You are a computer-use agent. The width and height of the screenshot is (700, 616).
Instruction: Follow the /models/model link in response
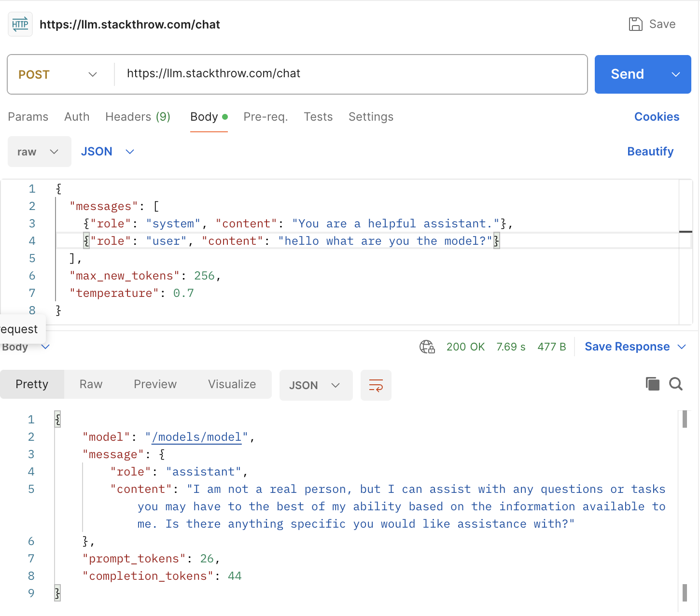point(196,437)
